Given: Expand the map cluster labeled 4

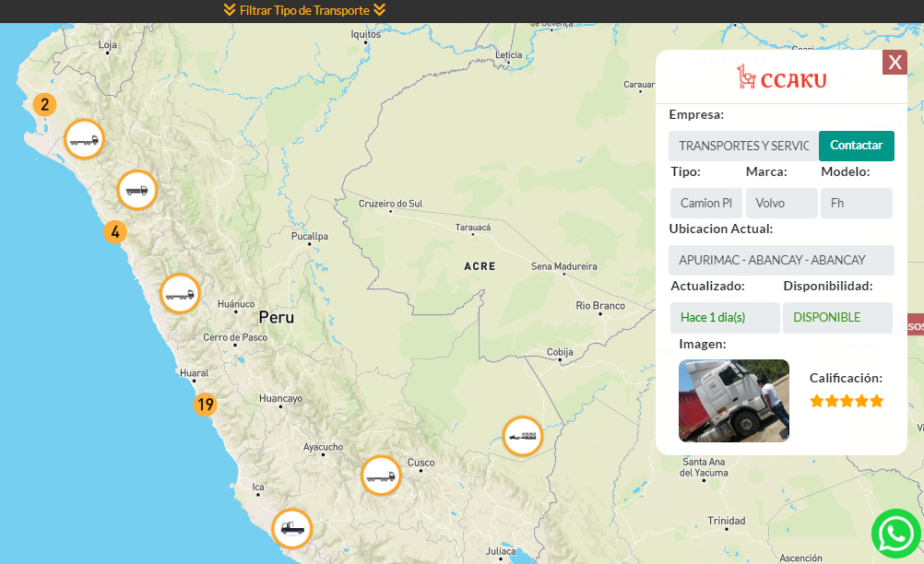Looking at the screenshot, I should coord(115,232).
